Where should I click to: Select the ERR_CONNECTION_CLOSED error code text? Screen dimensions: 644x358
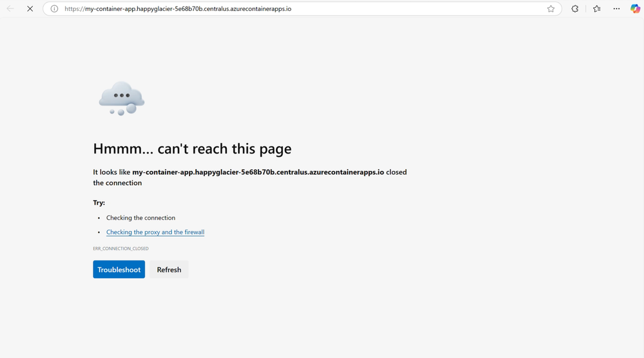(121, 249)
